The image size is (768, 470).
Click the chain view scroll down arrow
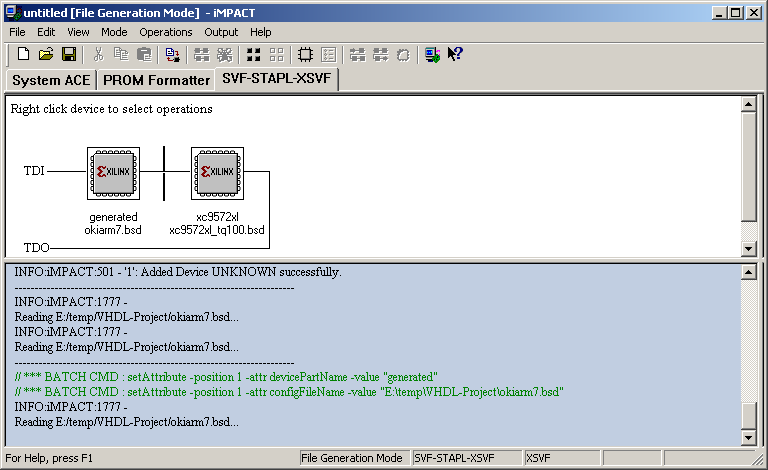click(x=748, y=248)
